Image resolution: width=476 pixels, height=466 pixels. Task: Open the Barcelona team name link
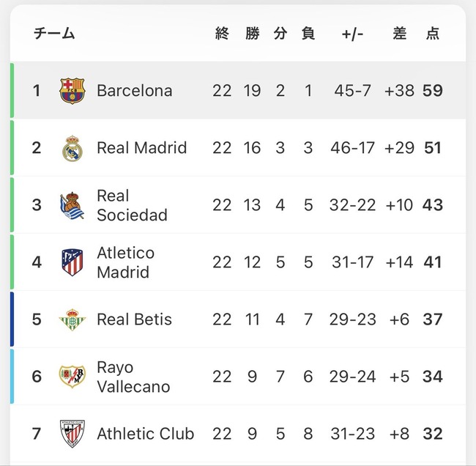[x=135, y=91]
